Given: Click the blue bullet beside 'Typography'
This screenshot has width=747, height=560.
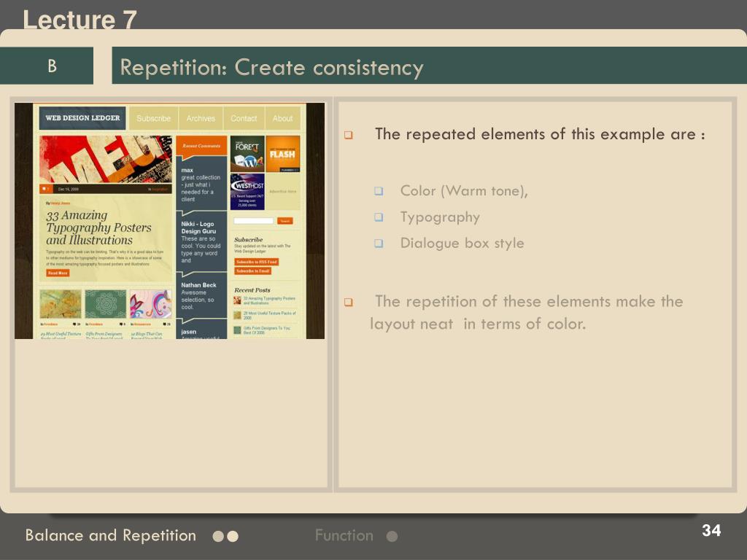Looking at the screenshot, I should click(379, 217).
